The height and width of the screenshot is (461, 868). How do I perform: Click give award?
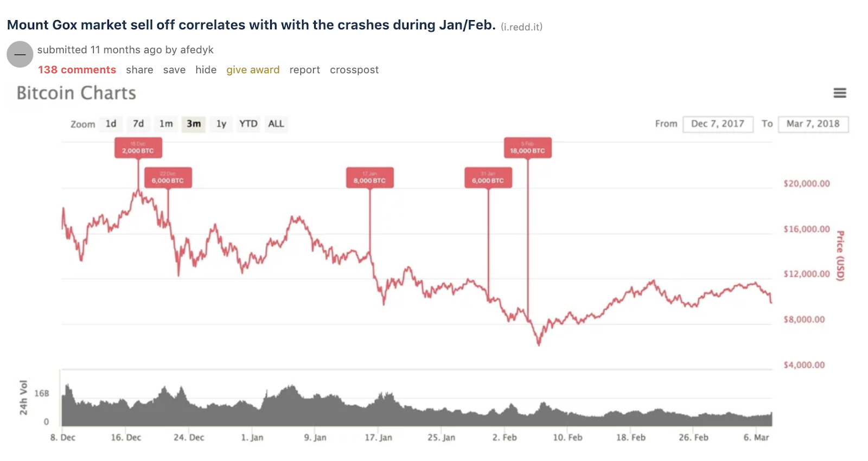click(x=253, y=70)
